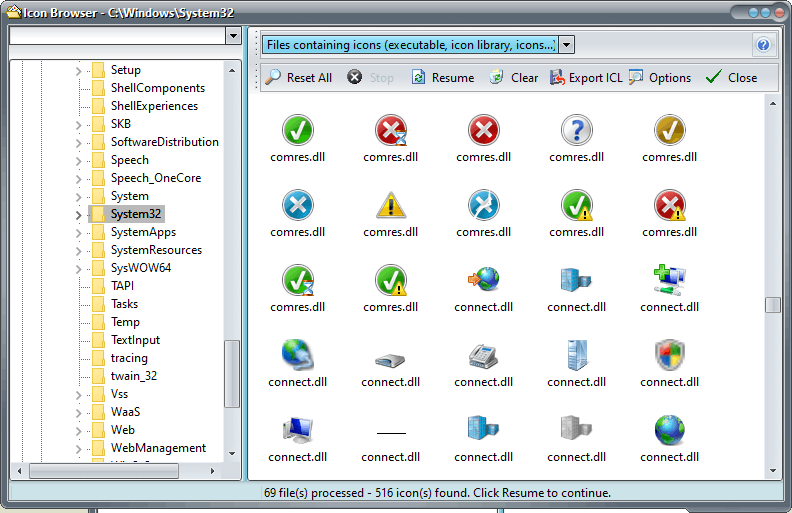Select the gold checkmark comres.dll icon
Viewport: 792px width, 513px height.
669,131
